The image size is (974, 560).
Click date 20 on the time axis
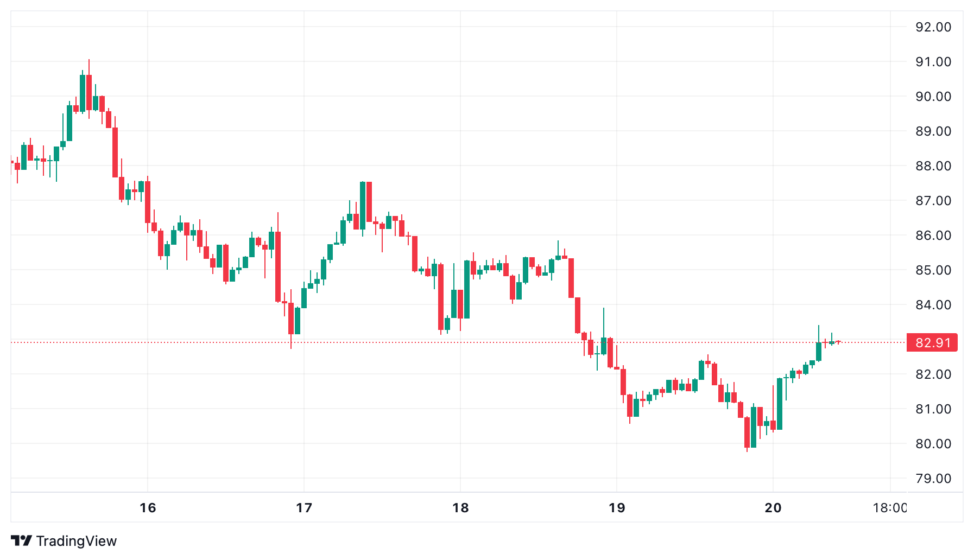[x=773, y=508]
